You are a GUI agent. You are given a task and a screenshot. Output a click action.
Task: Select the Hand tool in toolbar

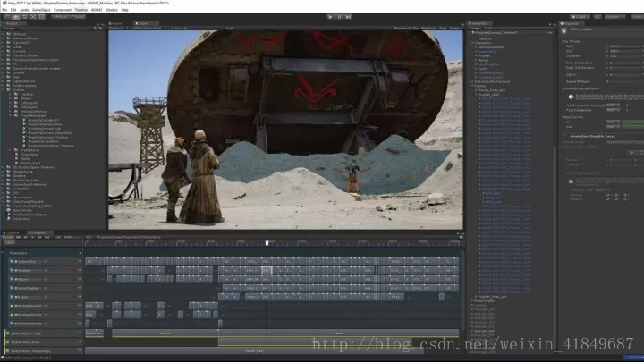[x=7, y=17]
